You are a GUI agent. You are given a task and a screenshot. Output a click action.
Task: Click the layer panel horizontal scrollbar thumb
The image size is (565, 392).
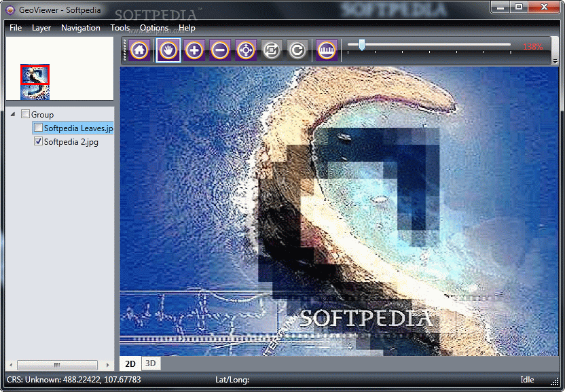[57, 365]
